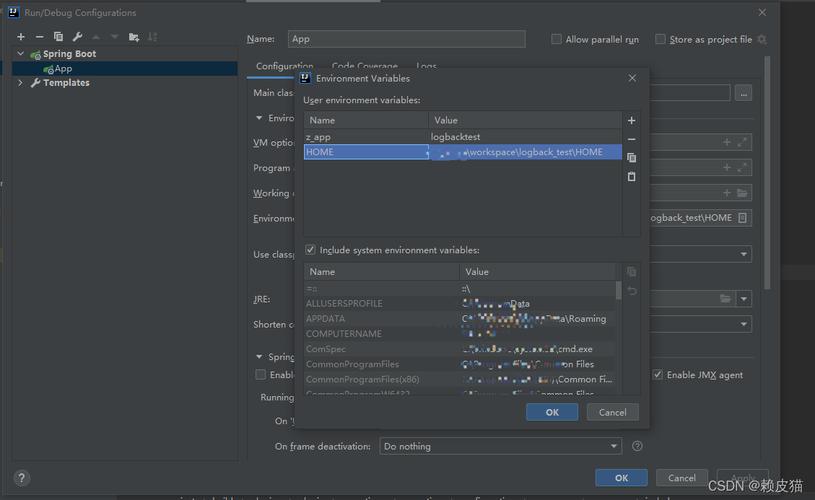
Task: Collapse the Environment section triangle
Action: coord(259,118)
